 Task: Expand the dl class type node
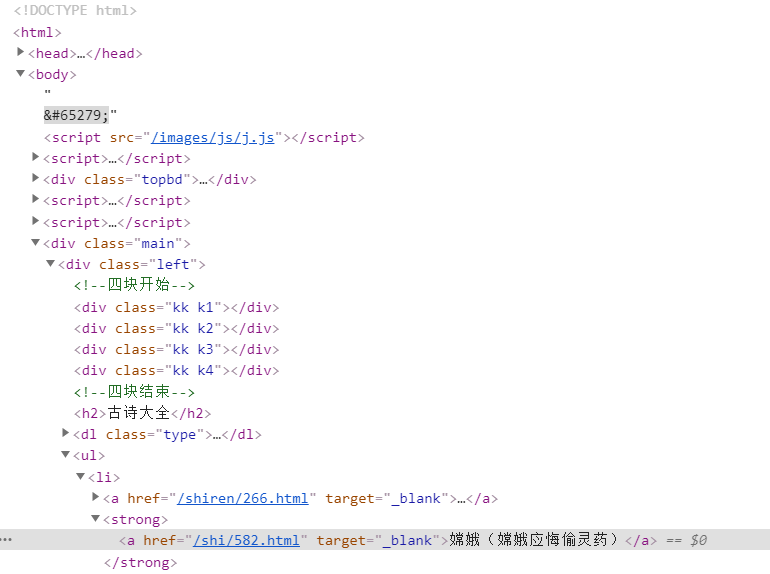click(x=66, y=433)
